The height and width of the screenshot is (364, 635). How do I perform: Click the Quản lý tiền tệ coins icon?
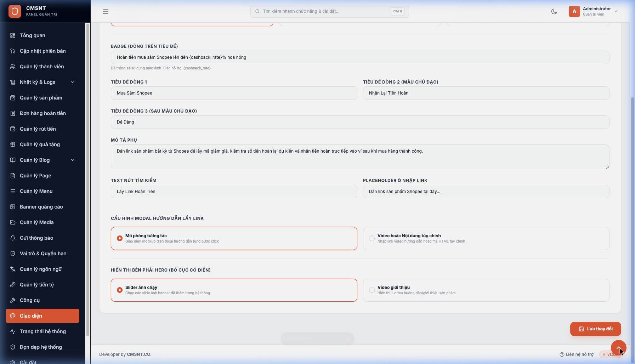pos(13,285)
